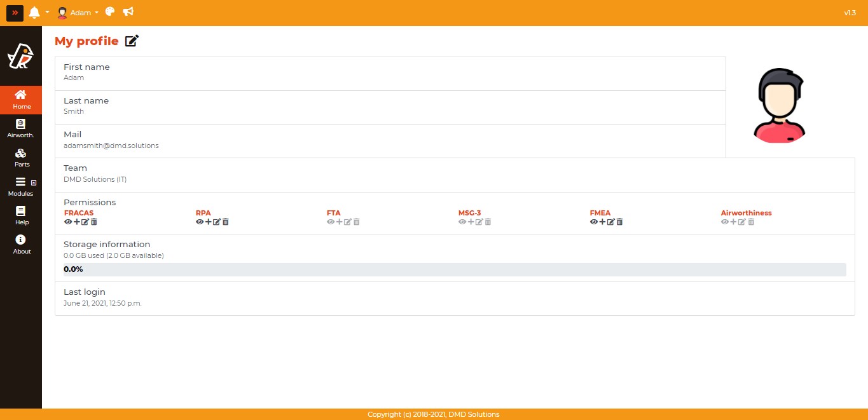Click the FRACAS delete trash icon
This screenshot has width=868, height=420.
coord(94,222)
